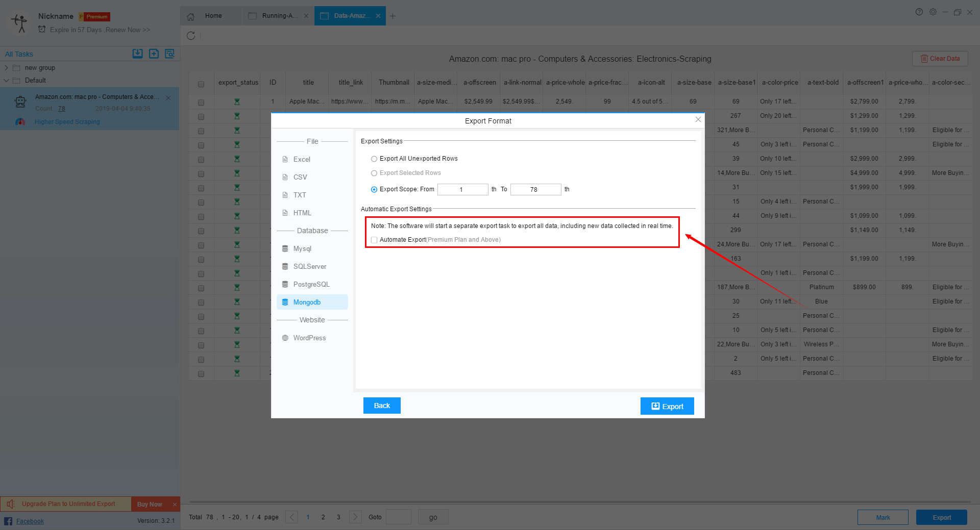Click the megaphone upgrade icon
Screen dimensions: 980x530
11,504
